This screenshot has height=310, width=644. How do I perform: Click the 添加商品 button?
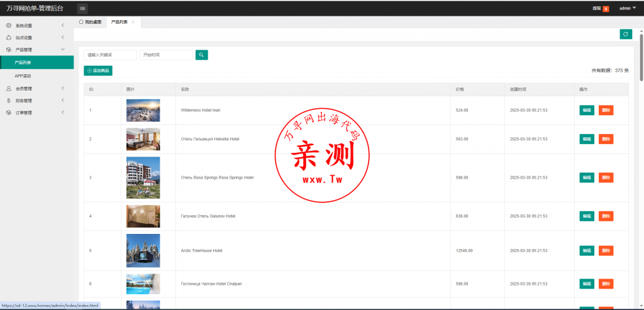(98, 70)
